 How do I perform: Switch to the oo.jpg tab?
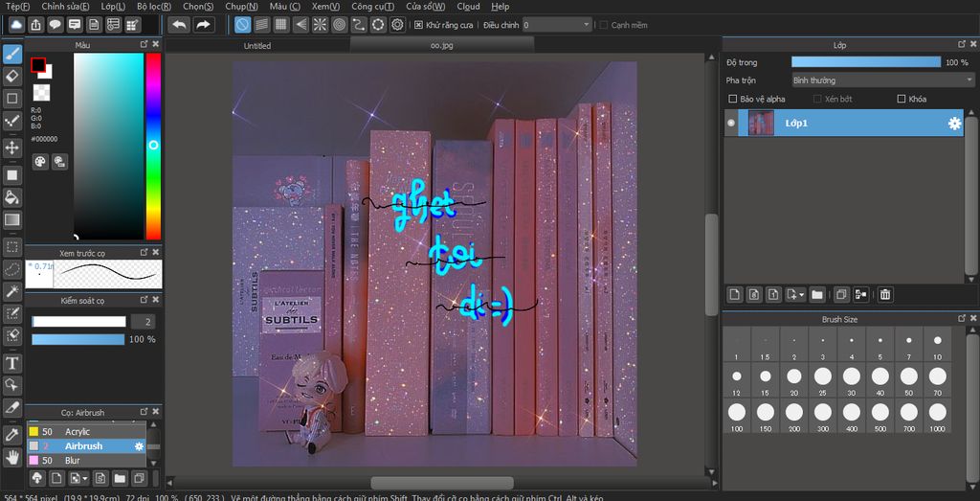(441, 46)
